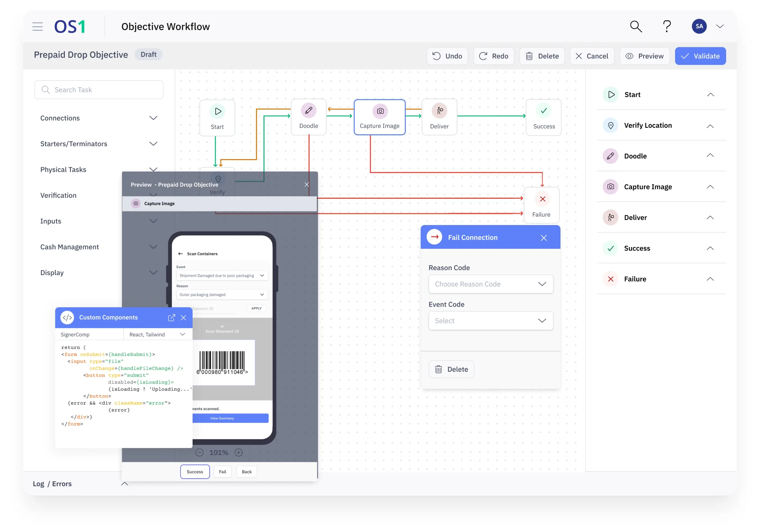Click the OS1 logo
760x532 pixels.
[x=70, y=26]
